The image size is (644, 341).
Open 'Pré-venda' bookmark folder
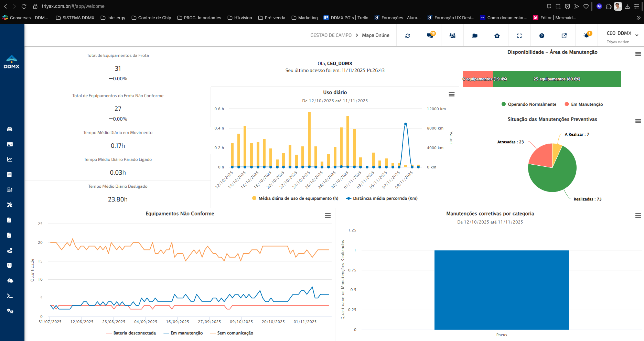271,18
